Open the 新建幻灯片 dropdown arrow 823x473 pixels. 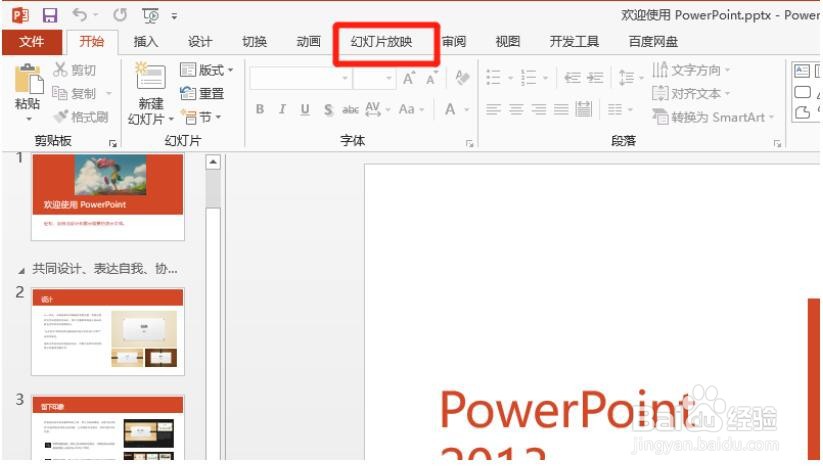click(x=171, y=120)
